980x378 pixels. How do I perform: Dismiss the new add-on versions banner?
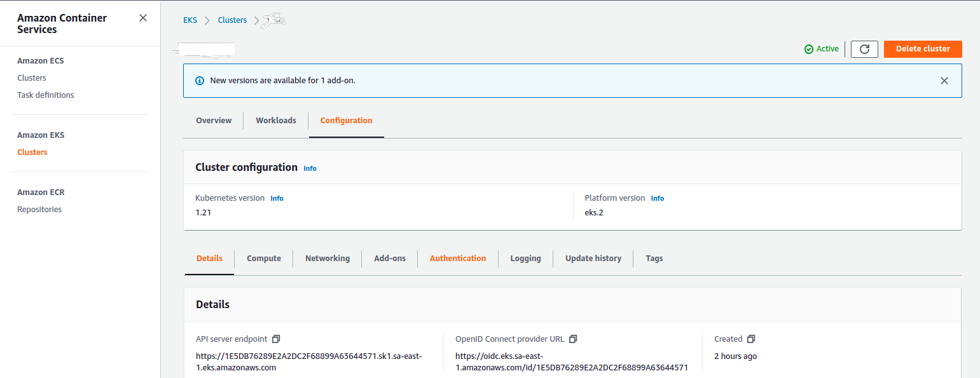[x=944, y=81]
